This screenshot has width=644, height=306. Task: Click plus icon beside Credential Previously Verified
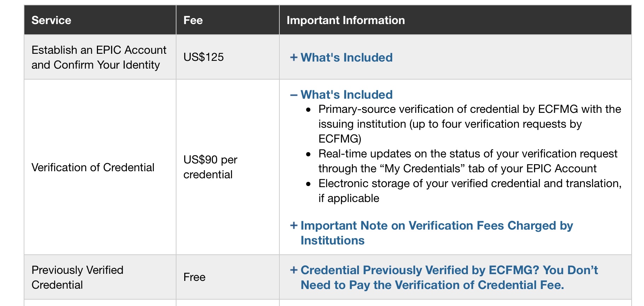pos(294,270)
